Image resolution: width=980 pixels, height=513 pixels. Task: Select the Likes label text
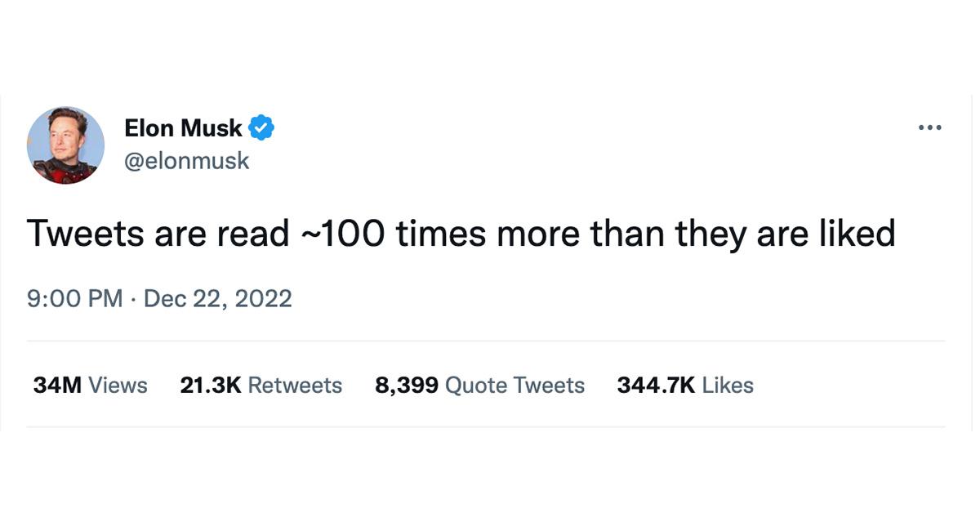(x=728, y=384)
